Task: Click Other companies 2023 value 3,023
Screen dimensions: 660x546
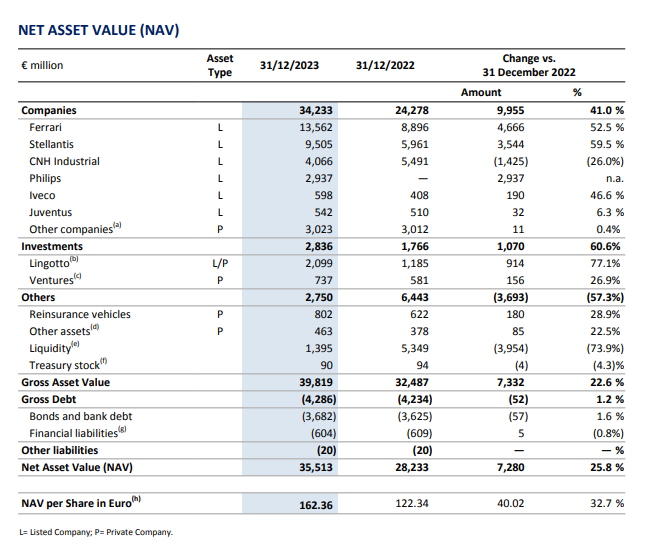Action: [319, 229]
